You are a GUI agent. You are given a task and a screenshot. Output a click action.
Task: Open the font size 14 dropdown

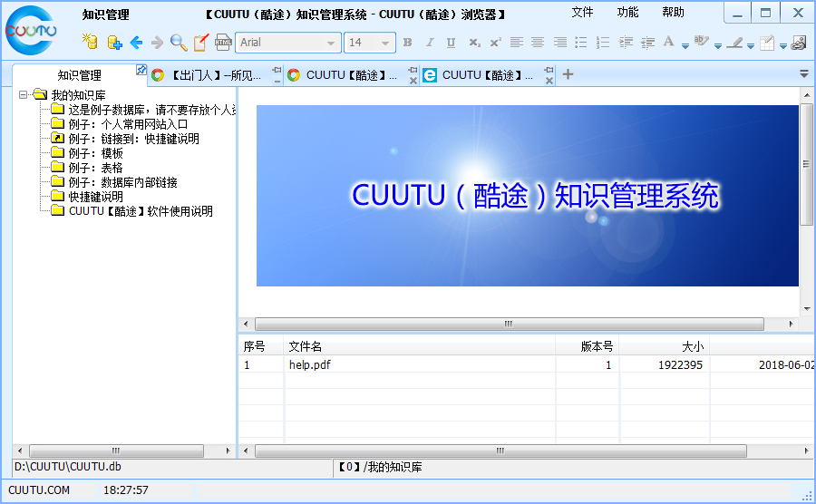click(385, 44)
